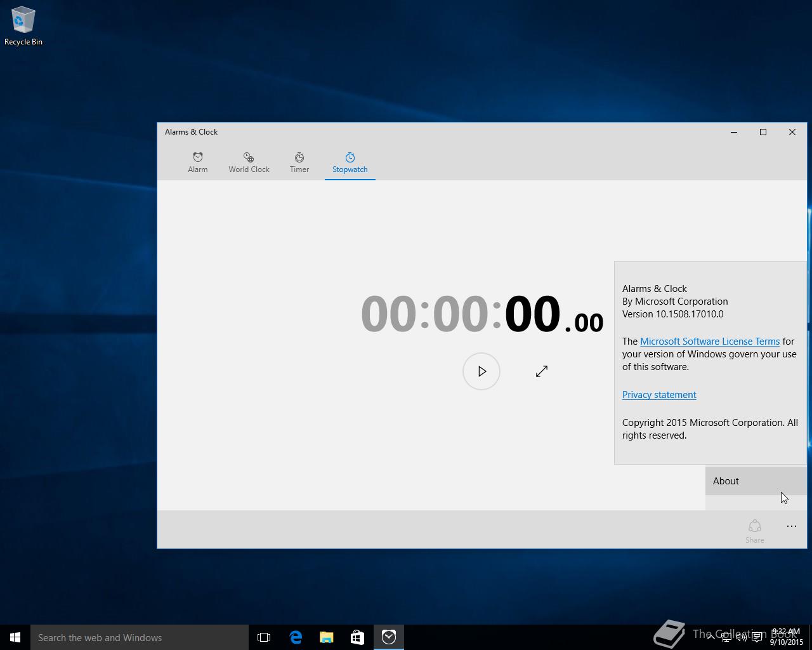The height and width of the screenshot is (650, 812).
Task: Open Task View from the taskbar
Action: (264, 637)
